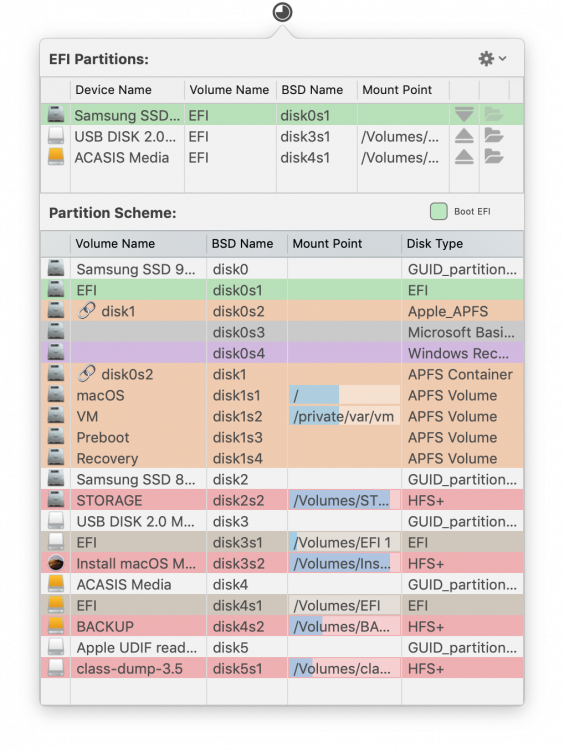This screenshot has width=564, height=750.
Task: Select the Install macOS installer row icon
Action: 56,563
